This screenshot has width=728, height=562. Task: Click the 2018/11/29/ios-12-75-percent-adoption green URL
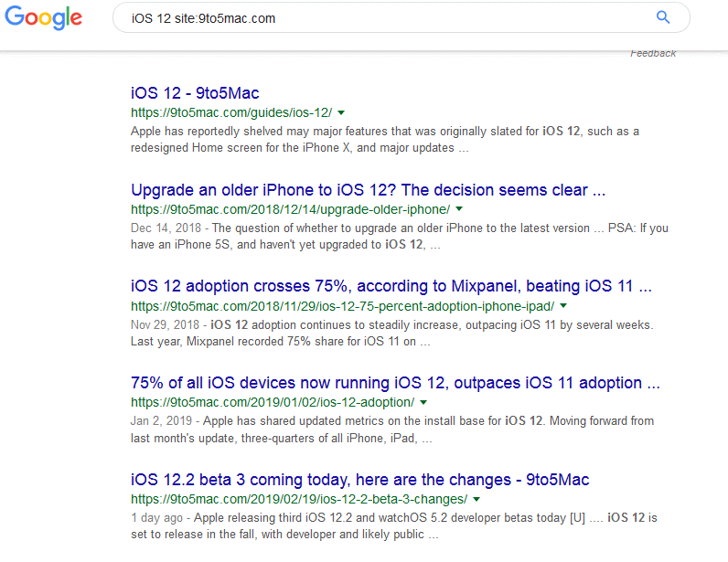(343, 306)
